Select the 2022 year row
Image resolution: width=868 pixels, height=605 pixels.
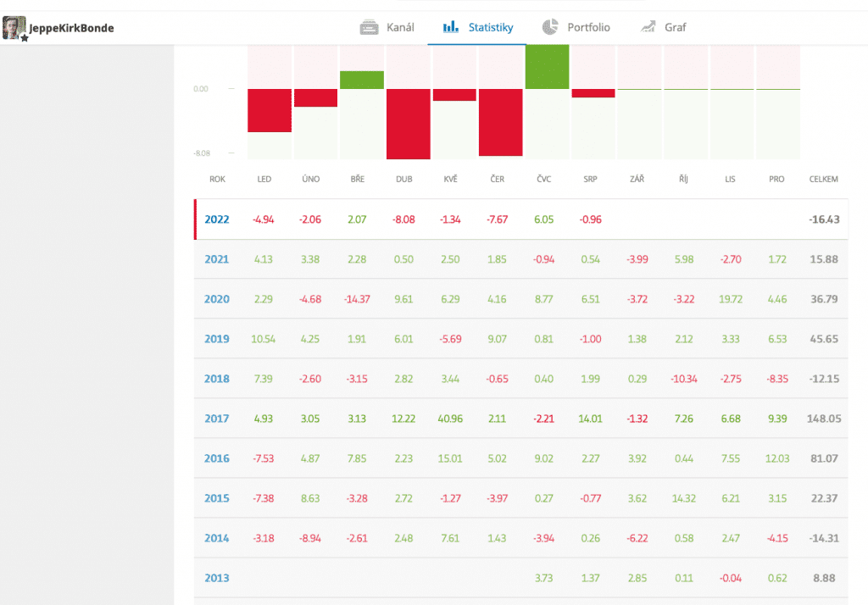(x=217, y=219)
